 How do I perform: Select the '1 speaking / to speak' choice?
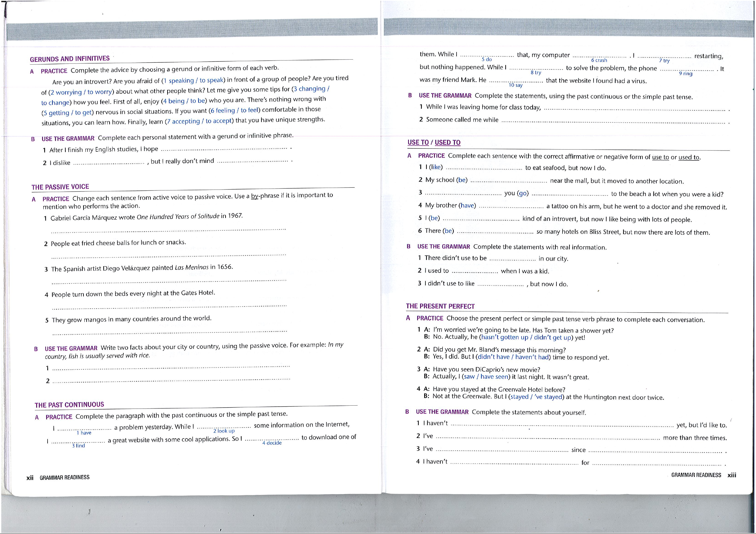(x=194, y=80)
